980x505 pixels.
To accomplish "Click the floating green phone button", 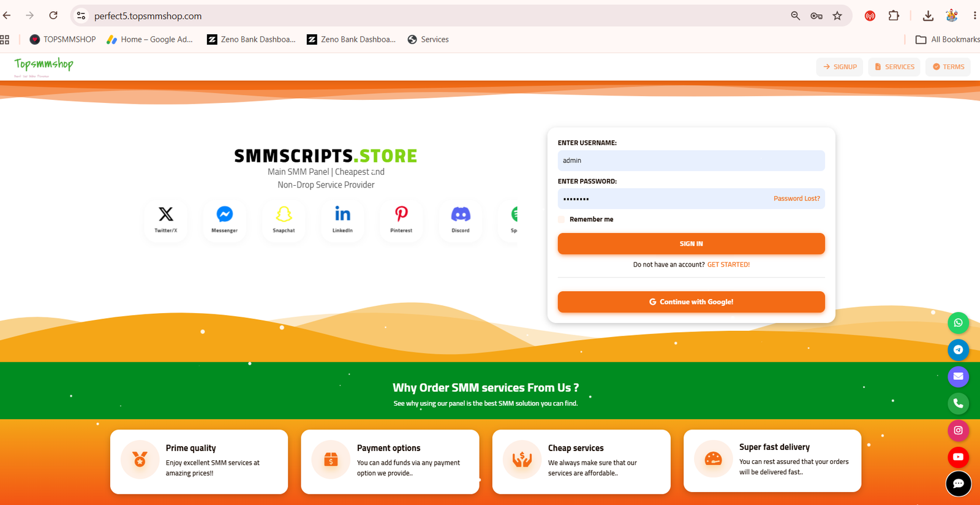I will pos(958,403).
